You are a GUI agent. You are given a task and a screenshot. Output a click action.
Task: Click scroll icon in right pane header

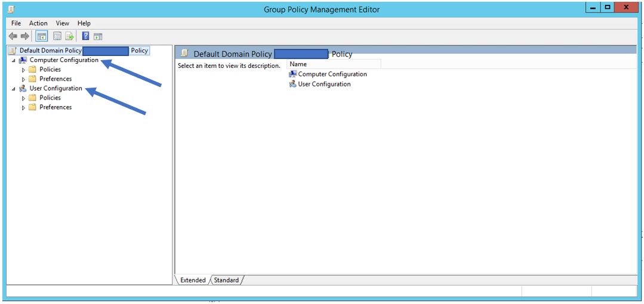[185, 53]
